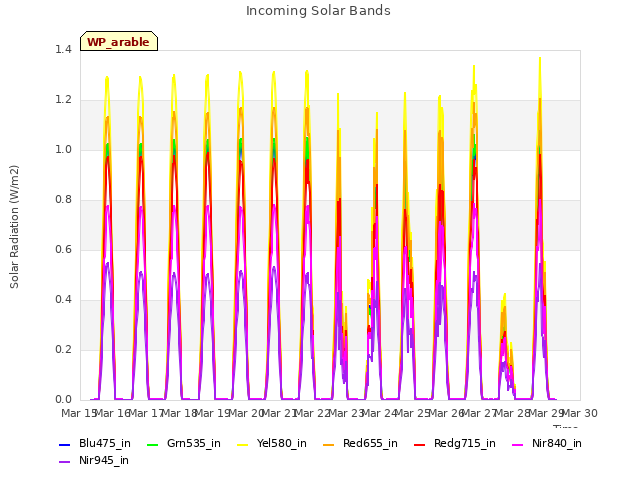This screenshot has height=480, width=640.
Task: Click the Mar 20 x-axis date label
Action: [247, 413]
